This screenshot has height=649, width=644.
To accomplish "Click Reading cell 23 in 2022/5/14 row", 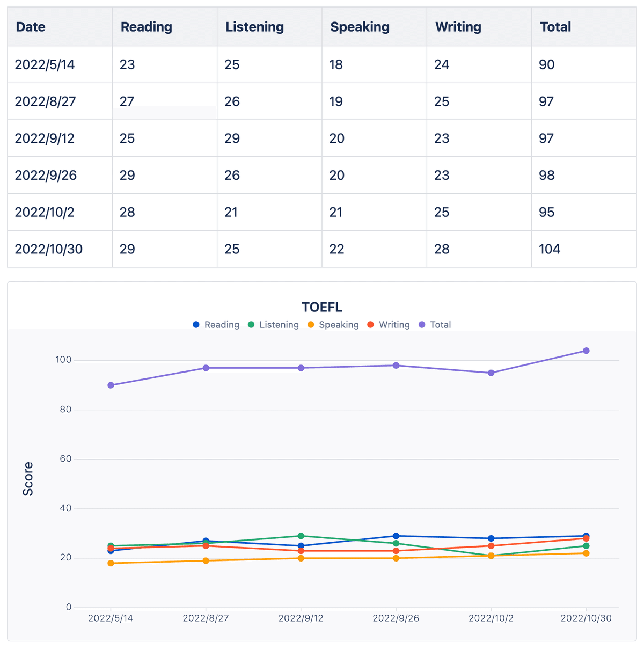I will point(165,64).
